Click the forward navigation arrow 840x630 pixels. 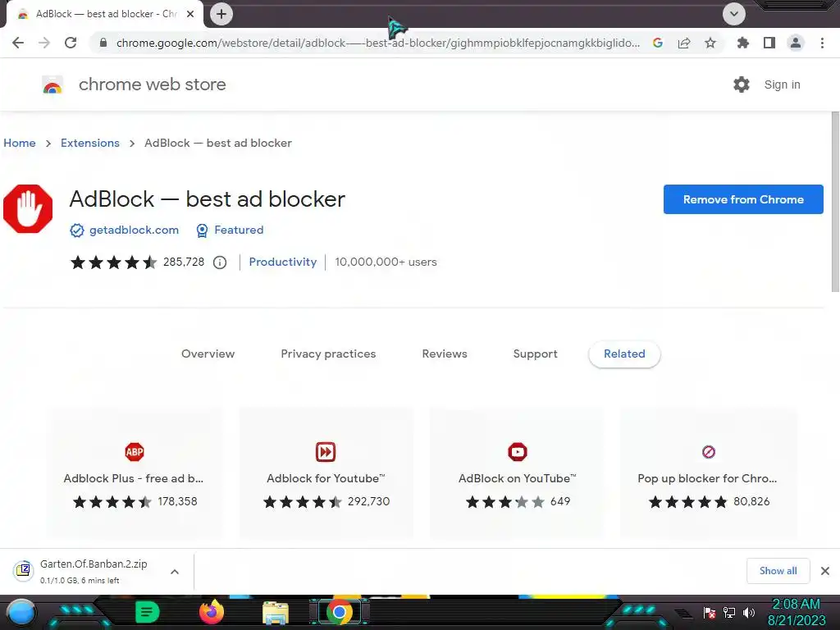44,43
